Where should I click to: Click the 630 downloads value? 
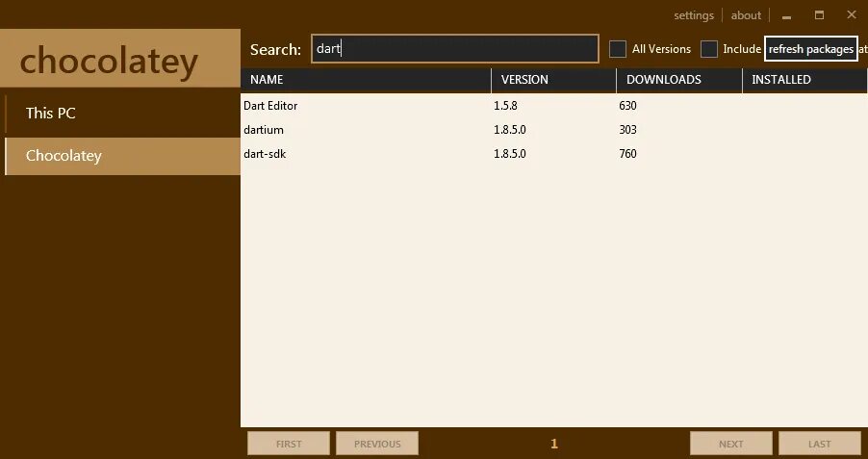coord(627,105)
